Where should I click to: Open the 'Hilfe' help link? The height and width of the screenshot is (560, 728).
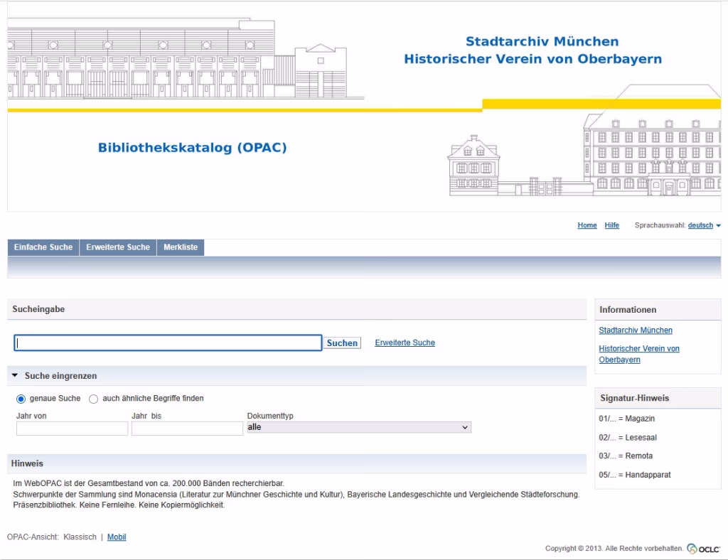[x=611, y=225]
